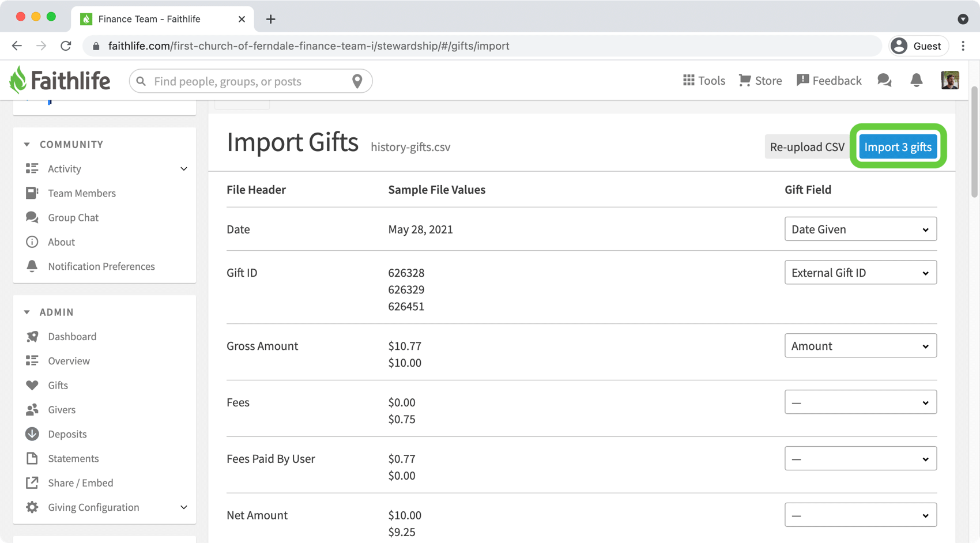Click the Find people, groups, or posts field
This screenshot has height=543, width=980.
(251, 81)
